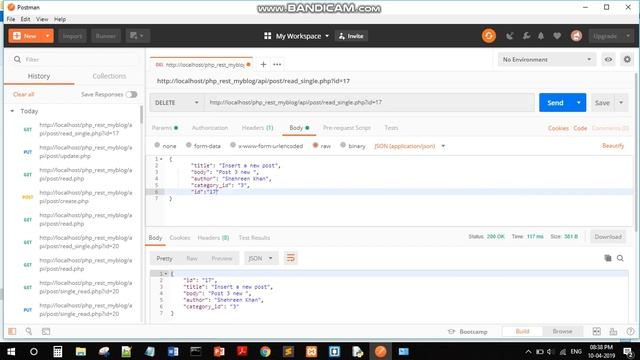Viewport: 640px width, 360px height.
Task: Add a new request tab with plus
Action: pyautogui.click(x=263, y=64)
